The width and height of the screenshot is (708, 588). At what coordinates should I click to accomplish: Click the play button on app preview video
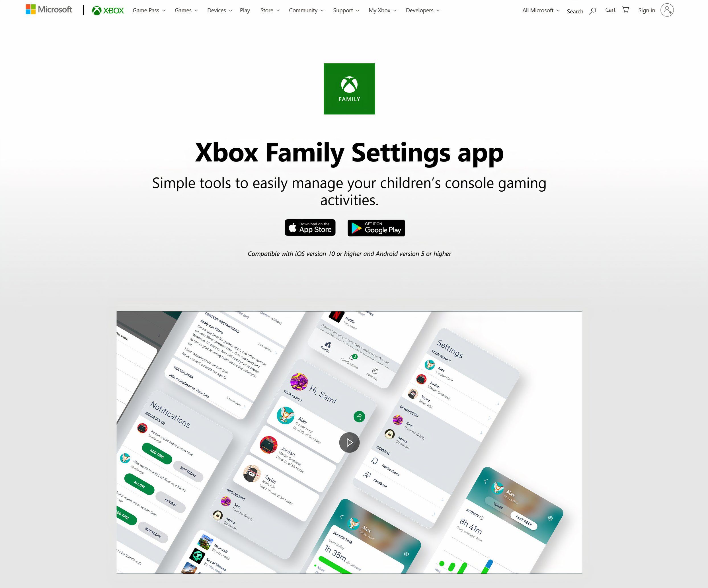(x=349, y=442)
